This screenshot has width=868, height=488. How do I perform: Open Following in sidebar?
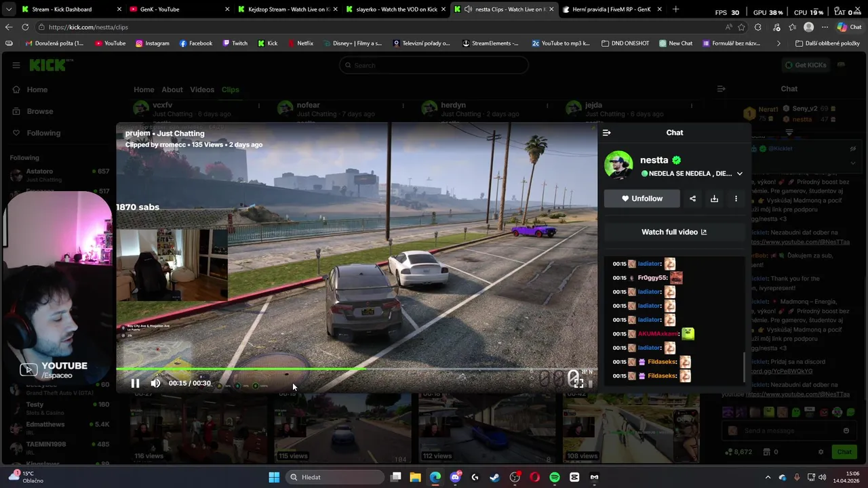[x=43, y=133]
